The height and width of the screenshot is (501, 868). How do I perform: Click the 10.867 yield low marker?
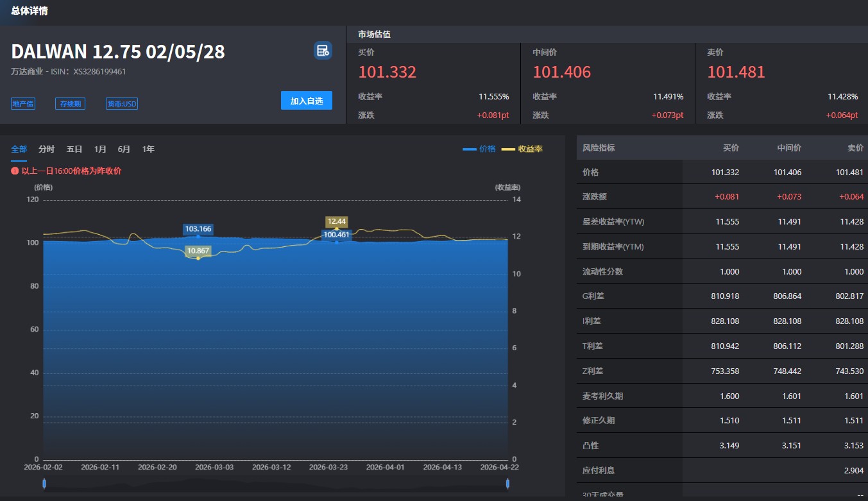pyautogui.click(x=198, y=251)
